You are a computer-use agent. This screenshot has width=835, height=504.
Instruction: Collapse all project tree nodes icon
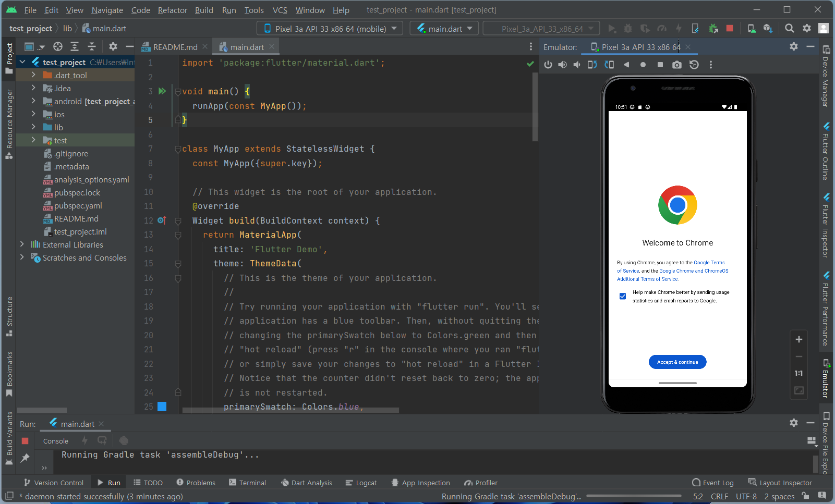pyautogui.click(x=92, y=46)
